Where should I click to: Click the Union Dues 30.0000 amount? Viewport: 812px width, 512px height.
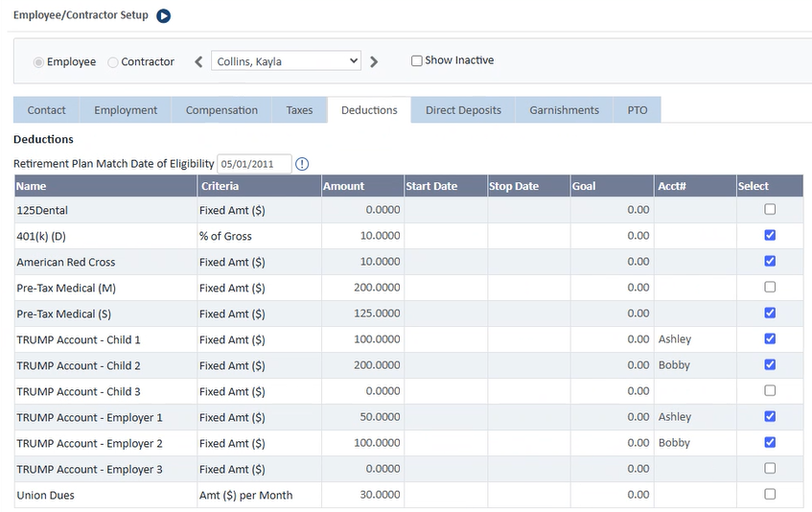coord(380,495)
